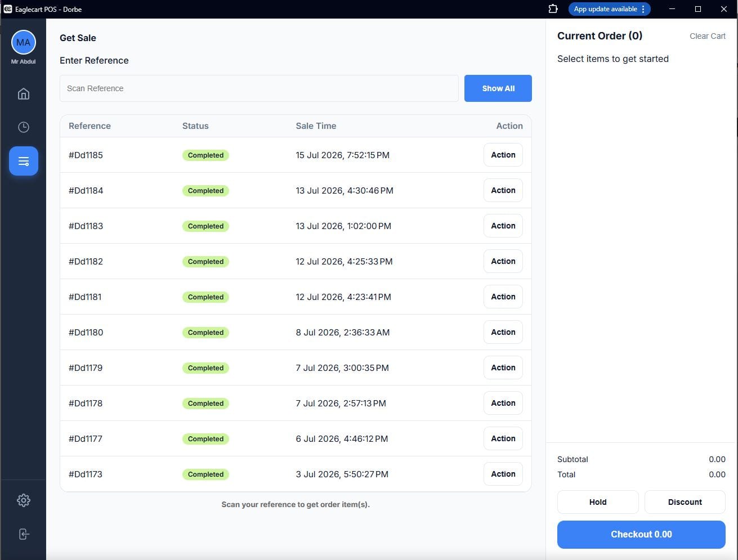This screenshot has height=560, width=738.
Task: Open the sales history clock icon
Action: pyautogui.click(x=24, y=127)
